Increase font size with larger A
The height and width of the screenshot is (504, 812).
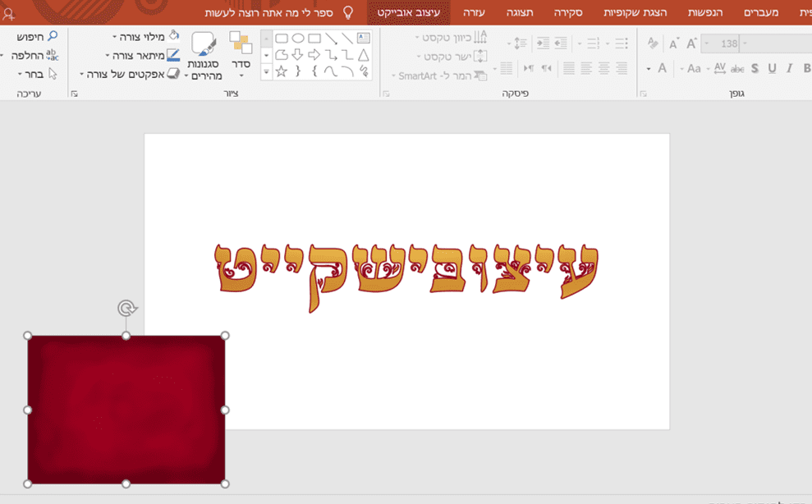(692, 44)
